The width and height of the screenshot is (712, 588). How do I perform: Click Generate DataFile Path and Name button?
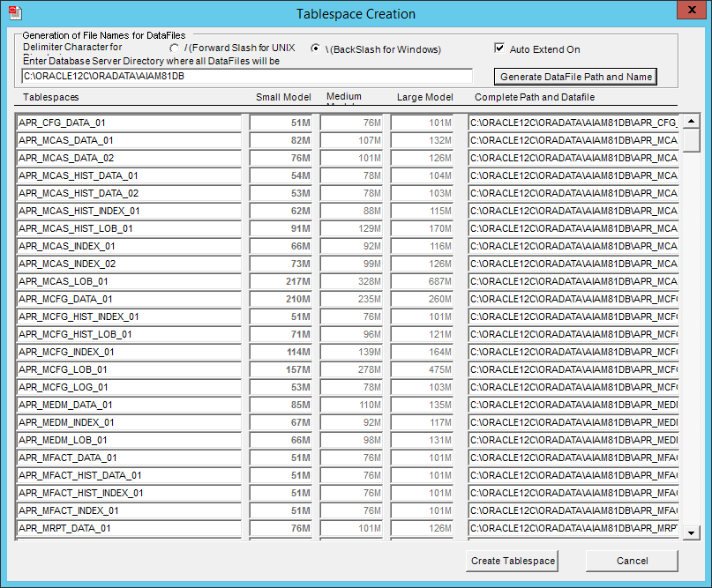[575, 77]
